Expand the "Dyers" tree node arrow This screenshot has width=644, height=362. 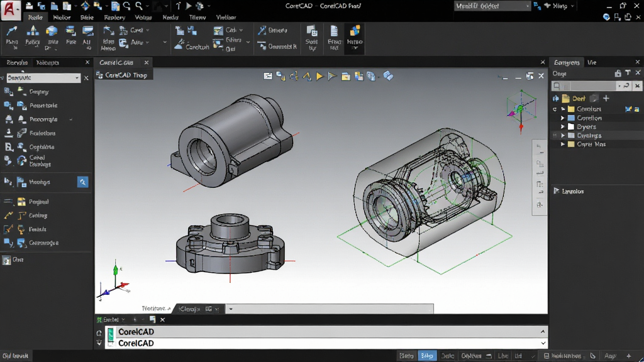tap(563, 127)
